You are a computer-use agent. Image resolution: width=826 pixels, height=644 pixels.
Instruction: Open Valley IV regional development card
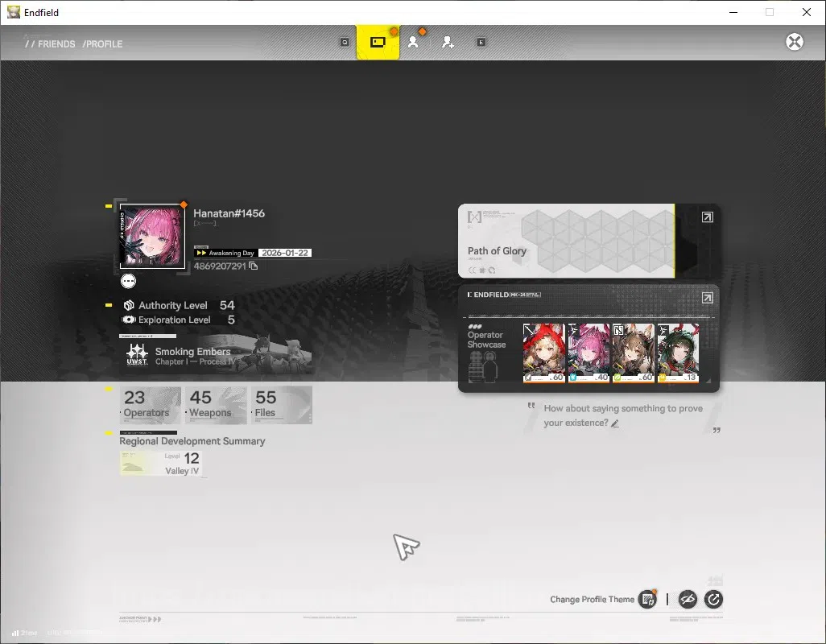[161, 463]
